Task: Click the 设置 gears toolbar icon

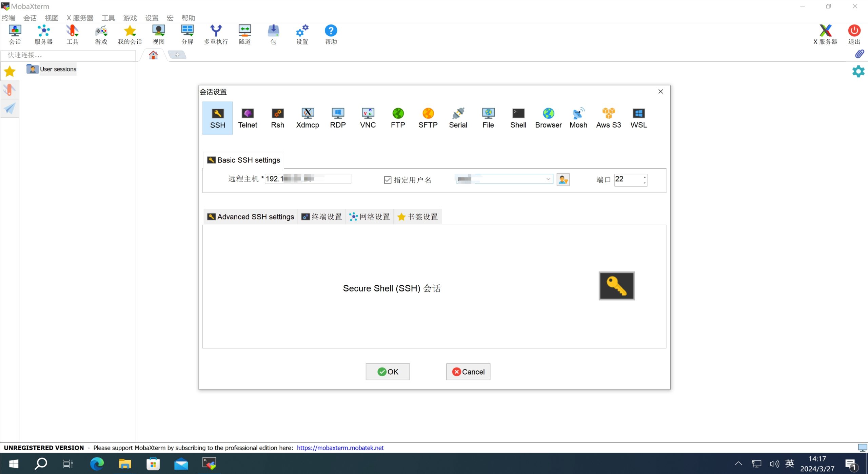Action: coord(302,35)
